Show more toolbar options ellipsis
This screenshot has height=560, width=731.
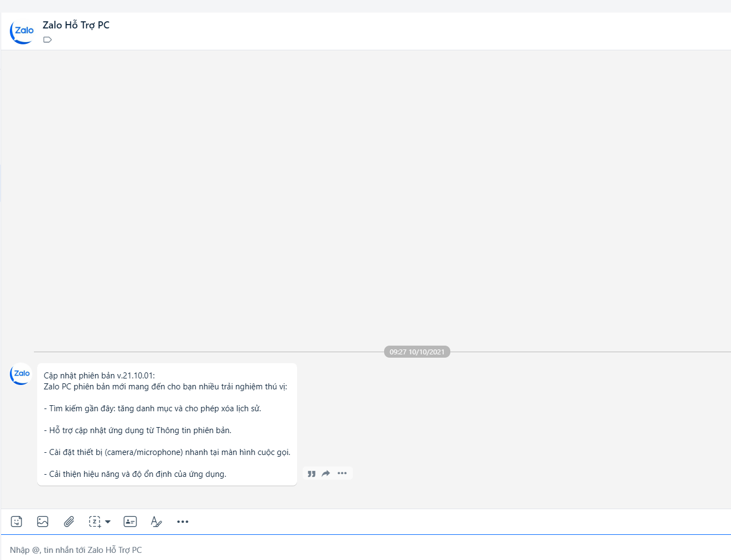tap(183, 522)
